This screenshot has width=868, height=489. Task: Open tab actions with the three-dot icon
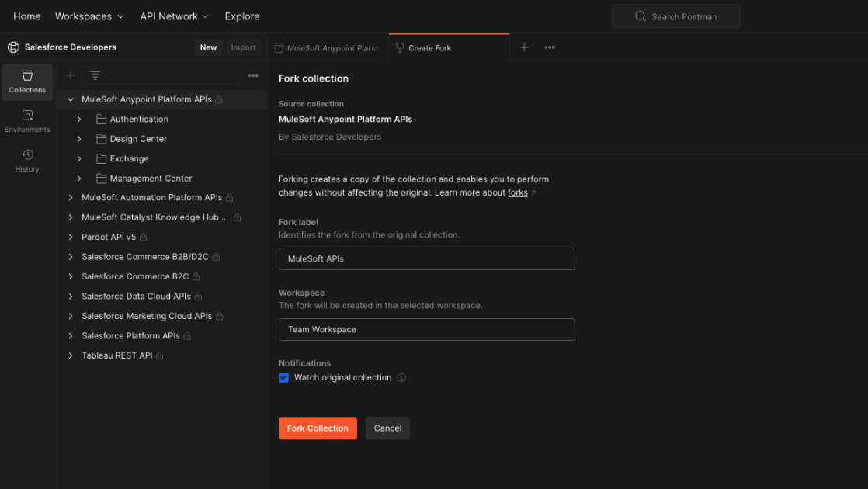point(550,47)
